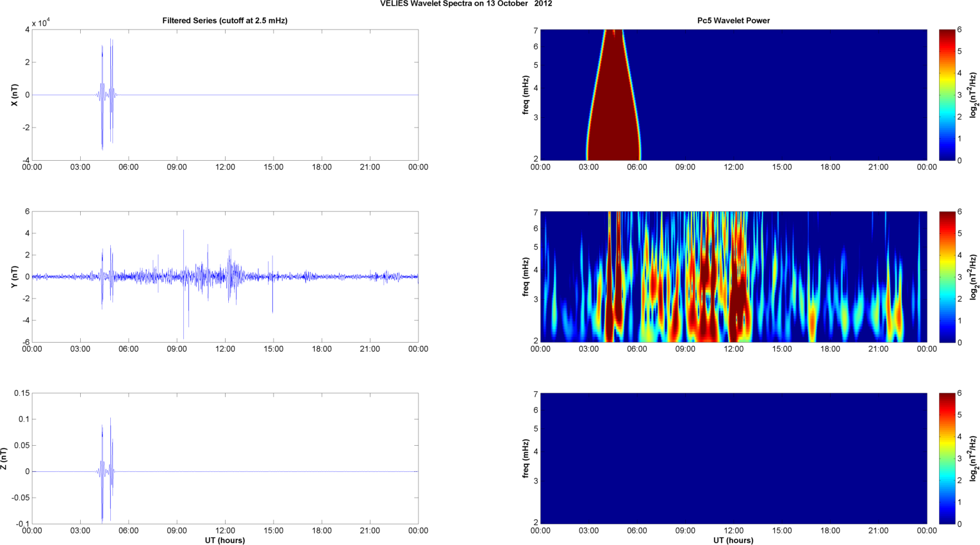The height and width of the screenshot is (545, 980).
Task: Click the bottom all-blue wavelet spectrogram
Action: (734, 459)
